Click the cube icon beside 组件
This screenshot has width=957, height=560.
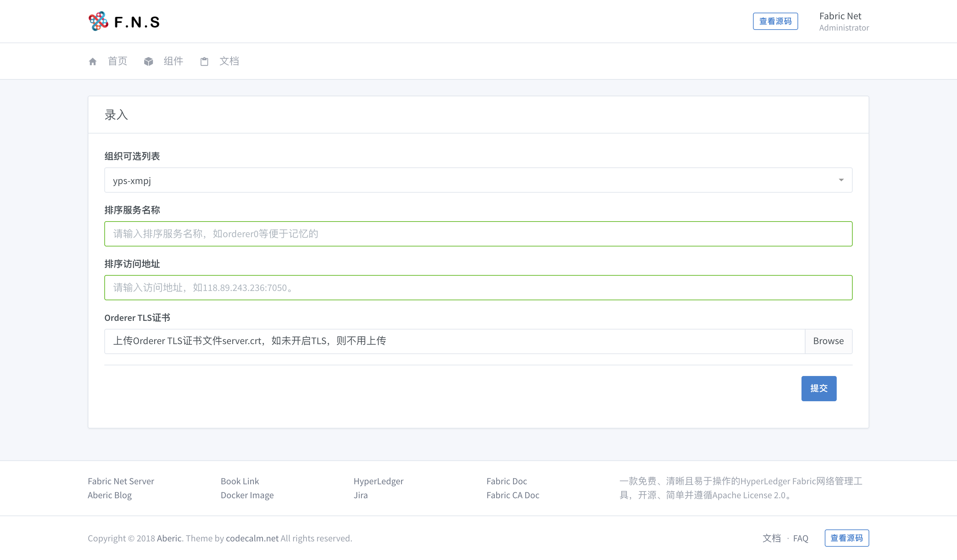click(149, 61)
